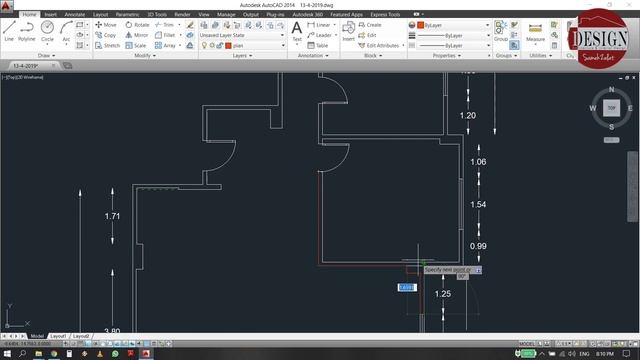Toggle lock icon for plan layer
The height and width of the screenshot is (360, 640).
click(220, 45)
